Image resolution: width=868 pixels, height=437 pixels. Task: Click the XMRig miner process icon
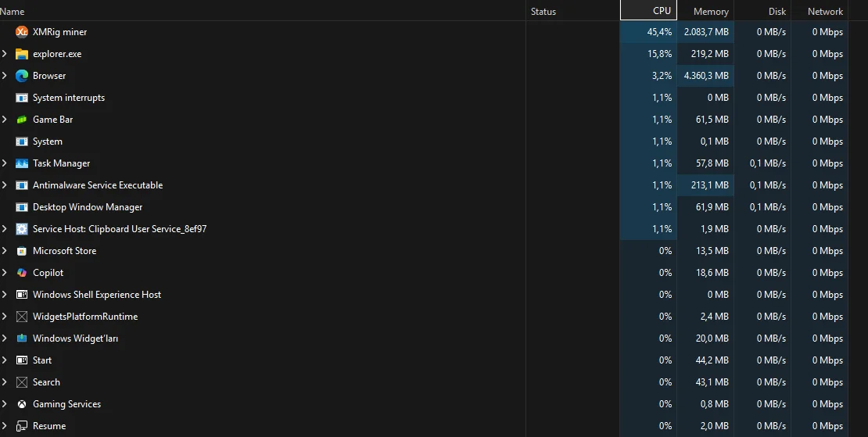coord(22,32)
